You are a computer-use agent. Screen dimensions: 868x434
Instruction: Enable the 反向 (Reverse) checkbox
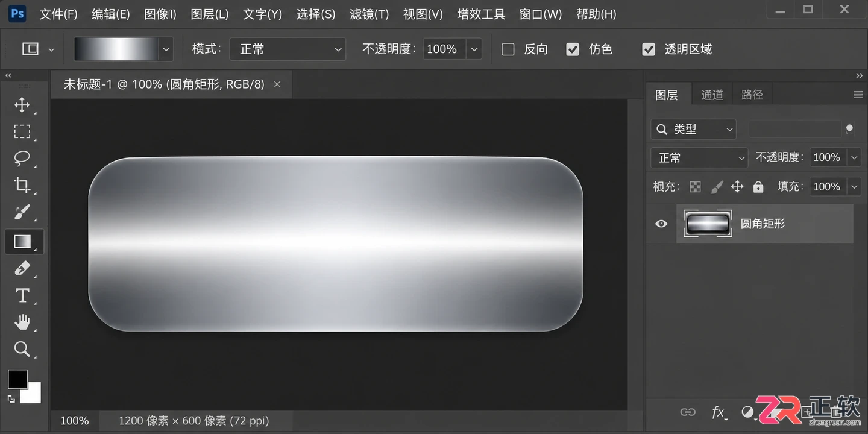pos(508,49)
